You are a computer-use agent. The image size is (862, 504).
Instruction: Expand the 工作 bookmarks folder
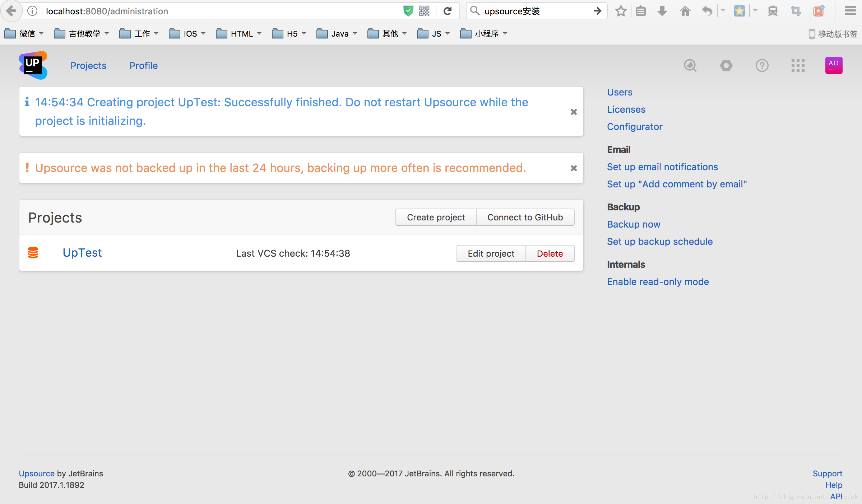click(139, 34)
